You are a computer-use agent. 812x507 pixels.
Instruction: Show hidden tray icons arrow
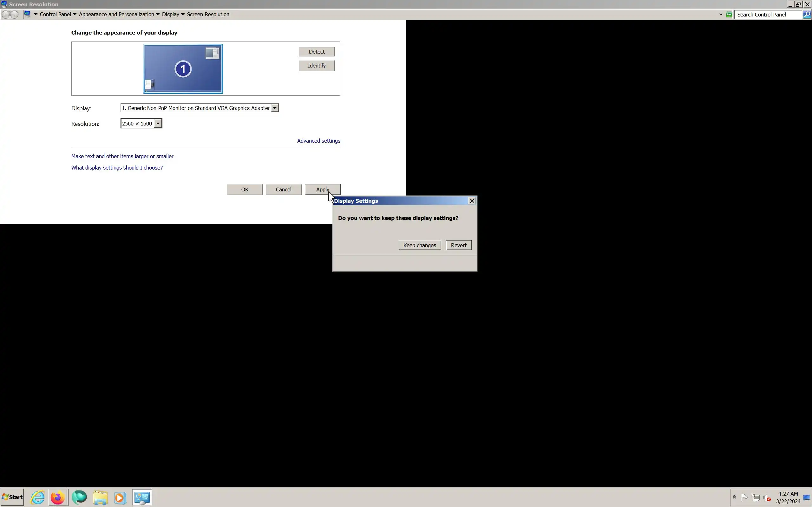coord(734,497)
